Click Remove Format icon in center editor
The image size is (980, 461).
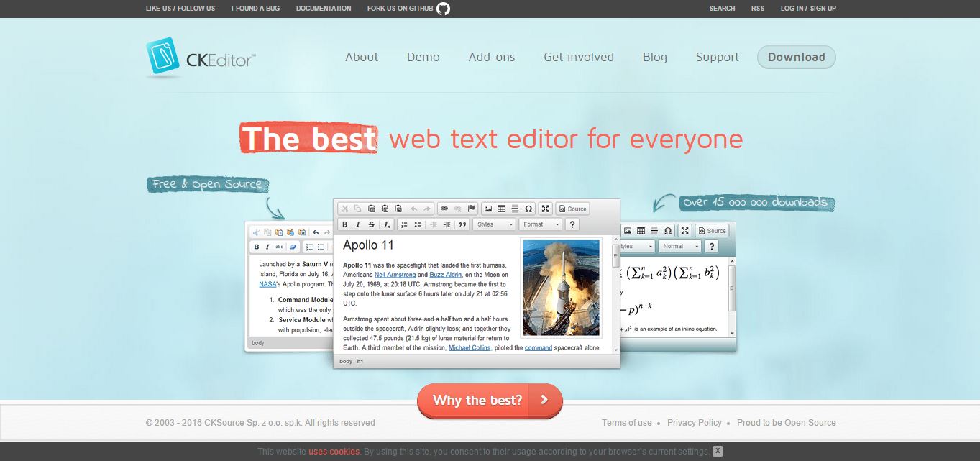coord(387,224)
